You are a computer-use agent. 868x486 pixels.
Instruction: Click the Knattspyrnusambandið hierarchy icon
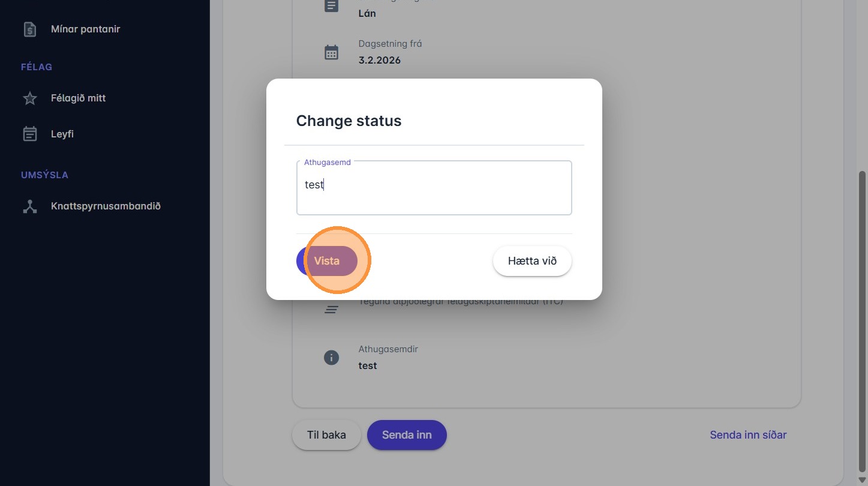[x=30, y=206]
